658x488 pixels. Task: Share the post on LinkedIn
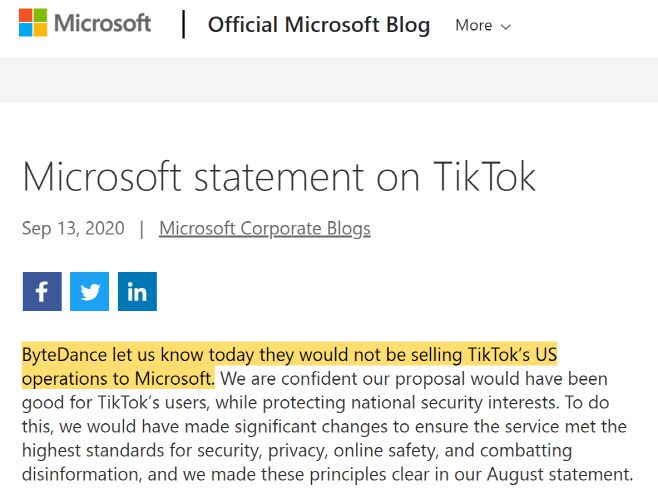137,292
